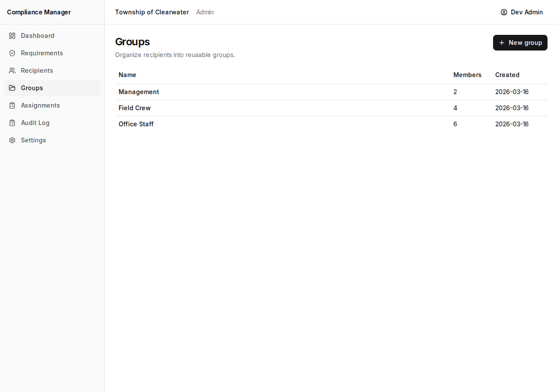Click the Compliance Manager title

(x=39, y=12)
